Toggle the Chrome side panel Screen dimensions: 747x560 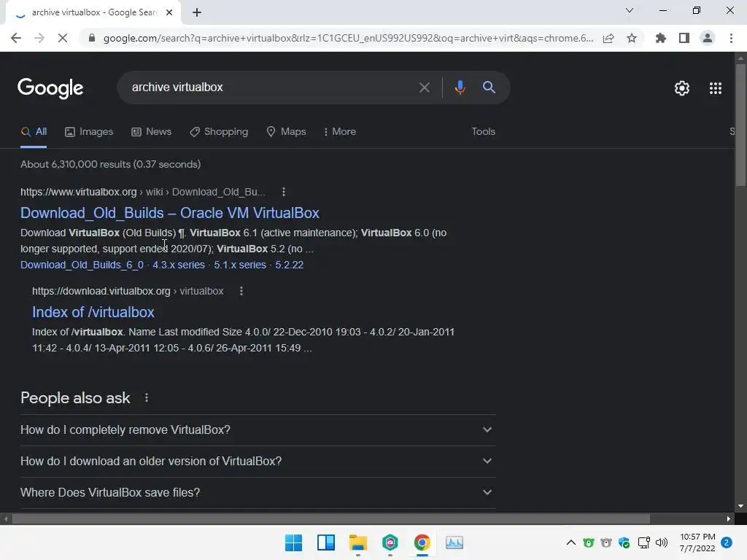(684, 38)
